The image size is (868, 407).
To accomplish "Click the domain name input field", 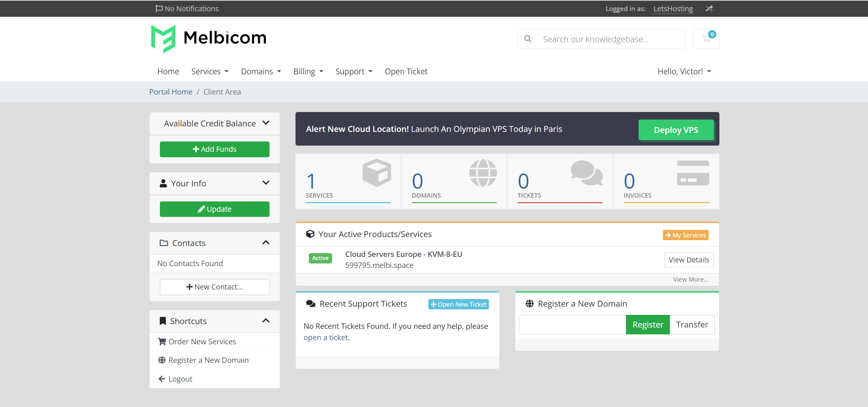I will tap(573, 324).
